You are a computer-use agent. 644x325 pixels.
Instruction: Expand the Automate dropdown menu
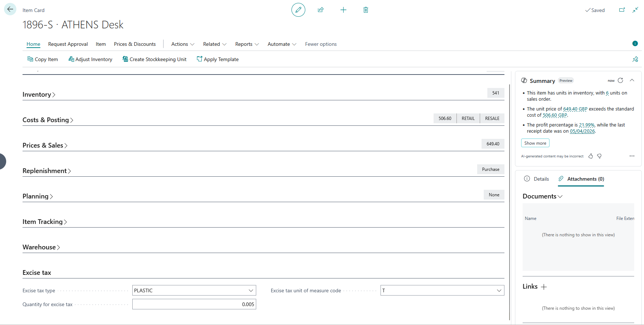282,44
